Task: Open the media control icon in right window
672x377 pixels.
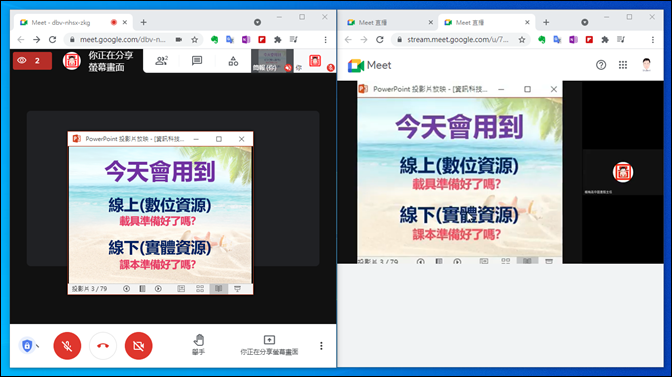Action: click(x=621, y=39)
